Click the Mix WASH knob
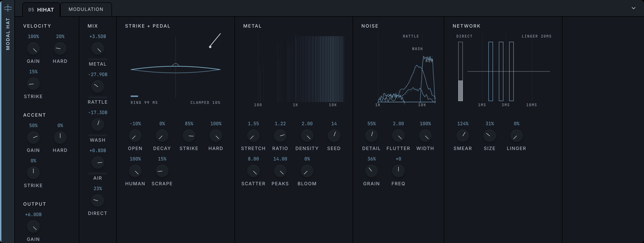Viewport: 644px width, 243px height. (x=98, y=125)
